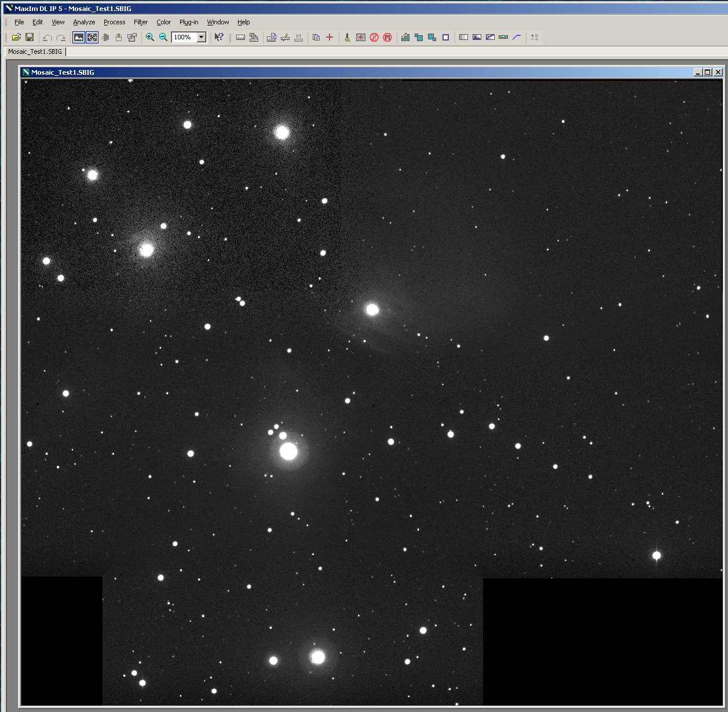Viewport: 728px width, 712px height.
Task: Activate the context help arrow-question icon
Action: click(x=219, y=37)
